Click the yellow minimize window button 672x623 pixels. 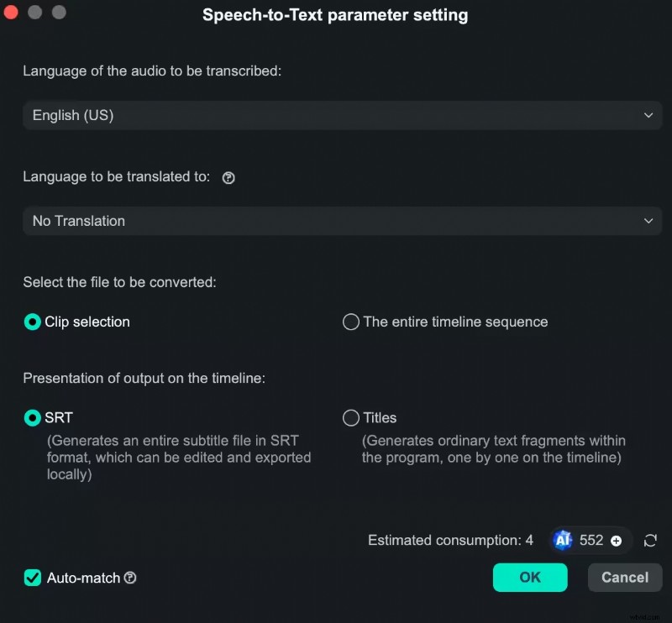coord(34,13)
